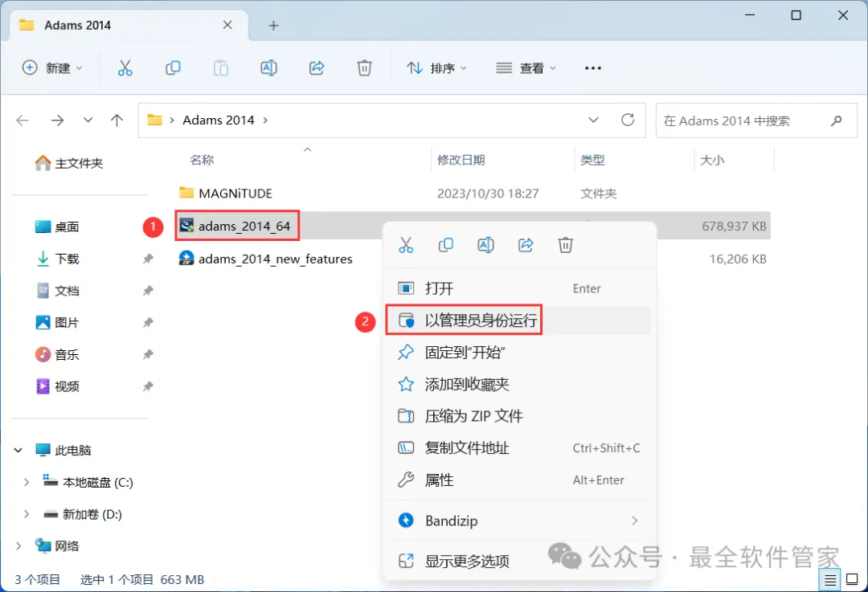Collapse the 此电脑 tree node
Screen dimensions: 868x592
tap(18, 451)
